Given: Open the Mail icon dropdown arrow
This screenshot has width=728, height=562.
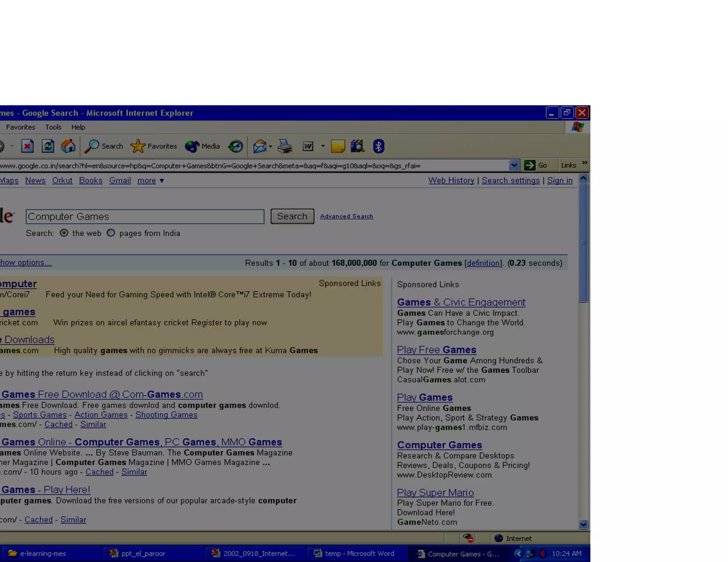Looking at the screenshot, I should click(271, 146).
